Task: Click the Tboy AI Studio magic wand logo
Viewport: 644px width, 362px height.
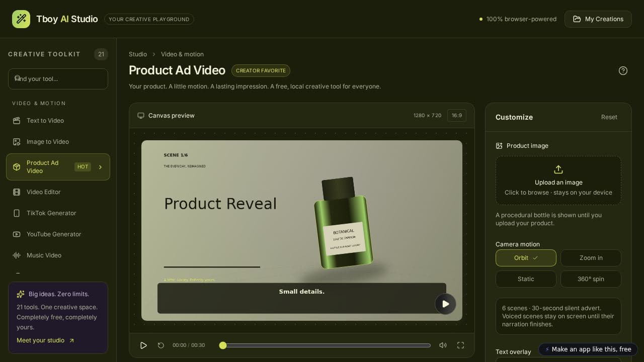Action: pyautogui.click(x=21, y=19)
